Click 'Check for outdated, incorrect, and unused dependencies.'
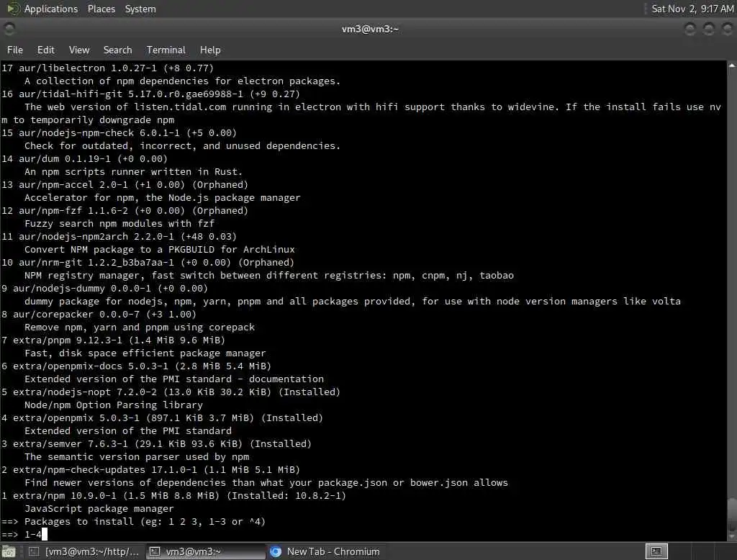 coord(182,146)
